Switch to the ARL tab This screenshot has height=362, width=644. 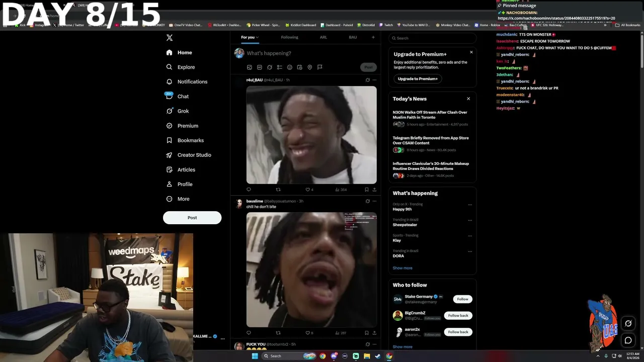[x=324, y=37]
